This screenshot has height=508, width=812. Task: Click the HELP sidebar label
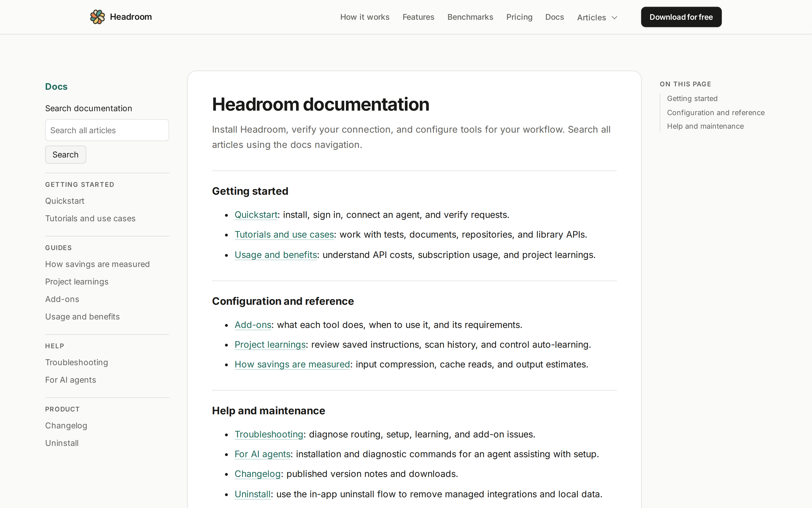pyautogui.click(x=55, y=346)
